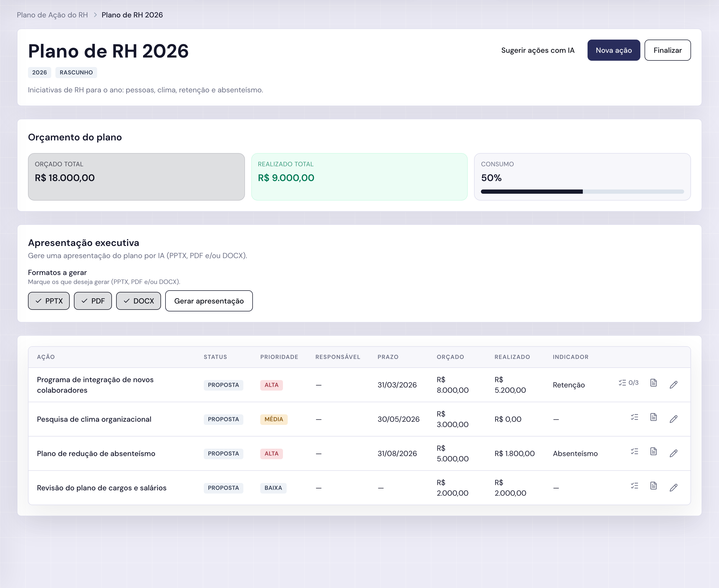Open checklist icon for Pesquisa de clima row
Image resolution: width=719 pixels, height=588 pixels.
click(634, 417)
